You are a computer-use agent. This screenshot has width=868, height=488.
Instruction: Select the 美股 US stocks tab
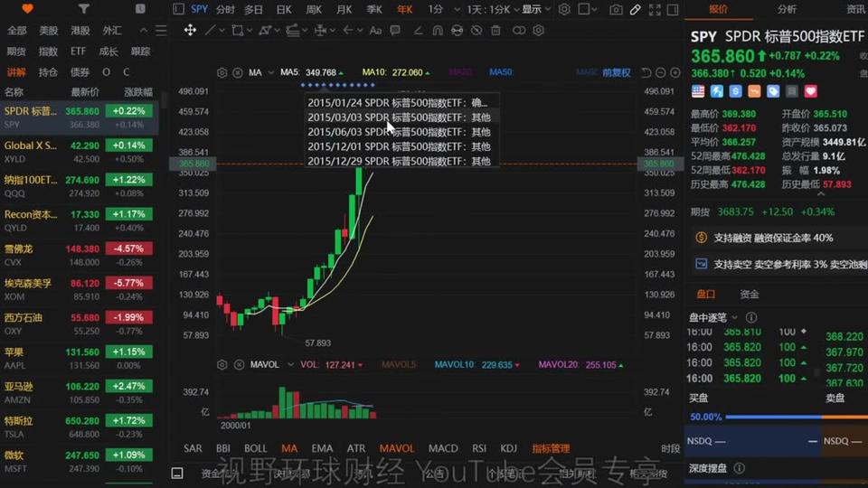(x=48, y=31)
